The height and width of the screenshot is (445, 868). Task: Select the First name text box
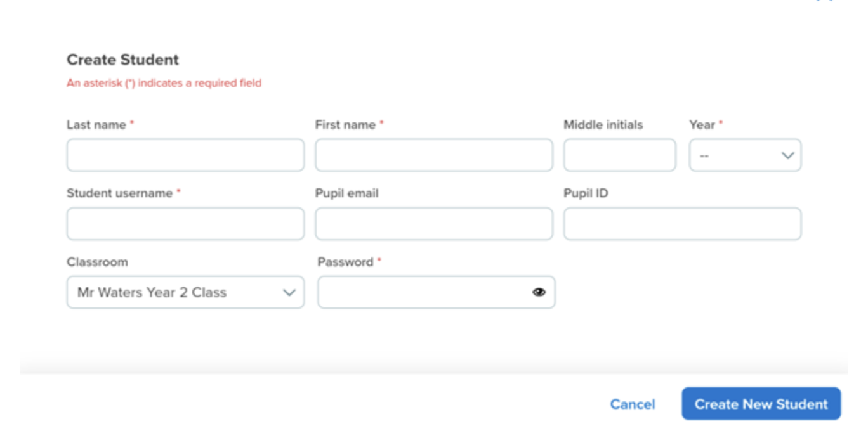(434, 155)
